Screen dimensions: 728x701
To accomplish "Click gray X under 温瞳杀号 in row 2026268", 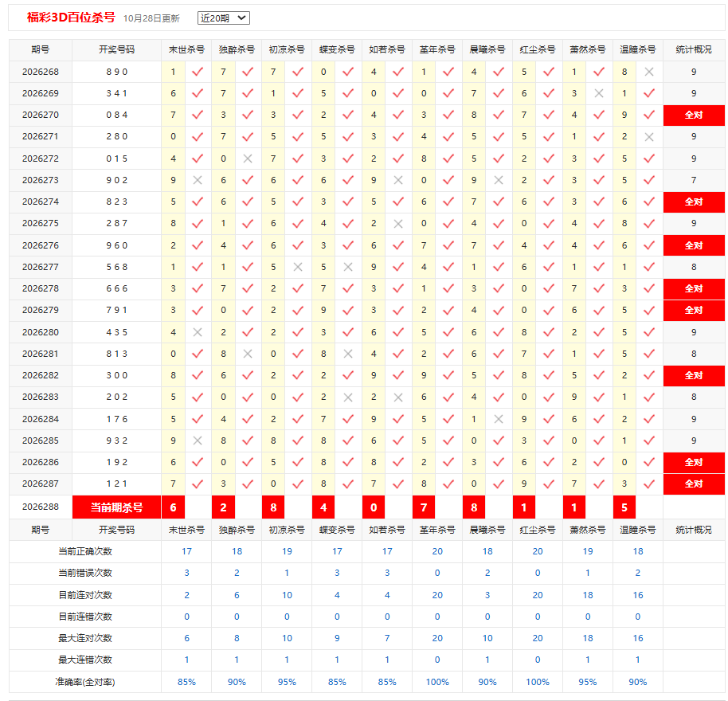I will tap(649, 72).
